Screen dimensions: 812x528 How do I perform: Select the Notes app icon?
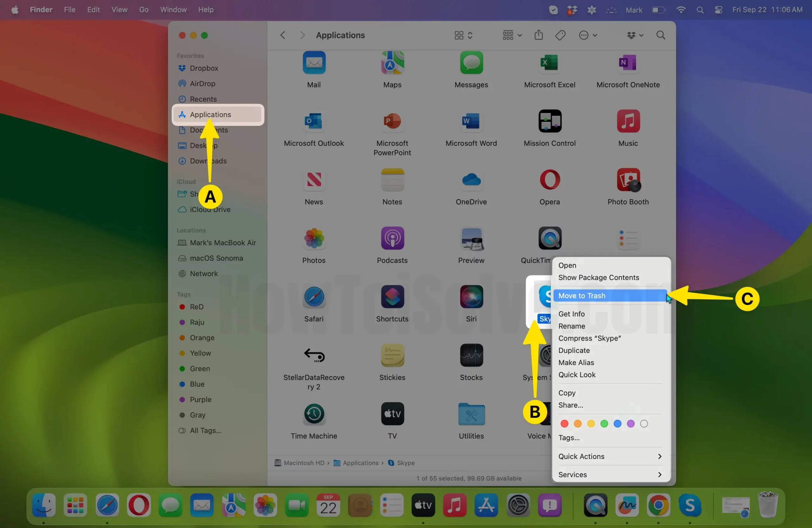point(392,180)
